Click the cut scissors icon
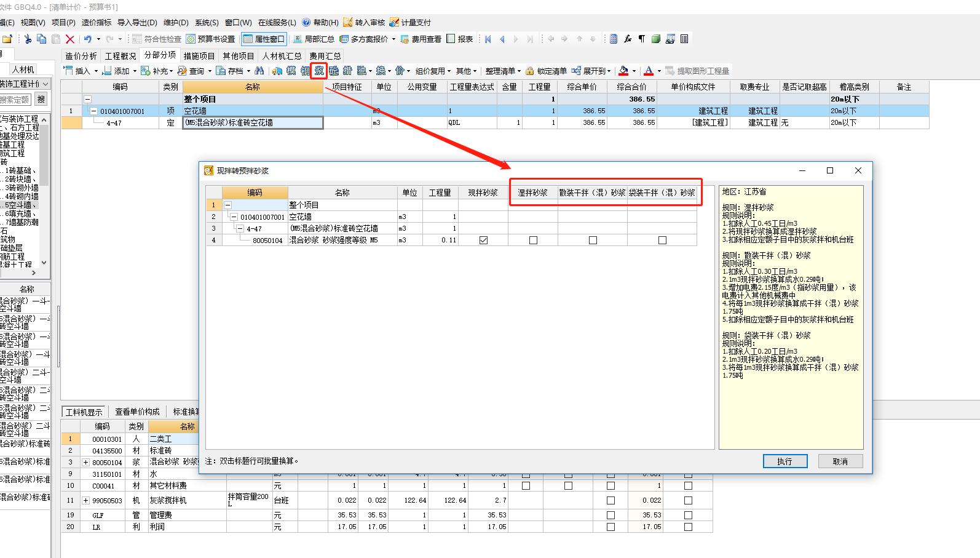 pos(28,39)
